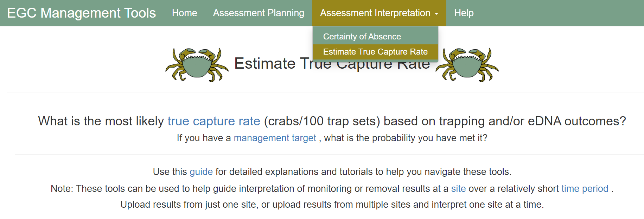Click the left green crab icon

click(197, 65)
